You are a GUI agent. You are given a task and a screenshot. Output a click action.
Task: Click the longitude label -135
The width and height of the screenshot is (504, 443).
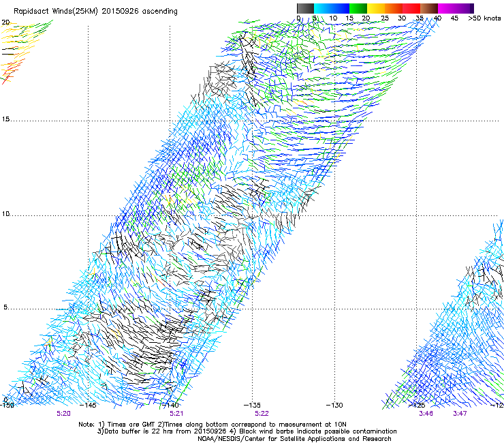pyautogui.click(x=252, y=406)
